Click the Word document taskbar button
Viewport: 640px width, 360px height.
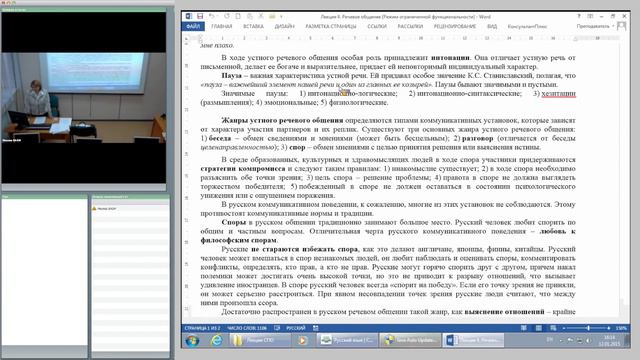click(x=473, y=340)
